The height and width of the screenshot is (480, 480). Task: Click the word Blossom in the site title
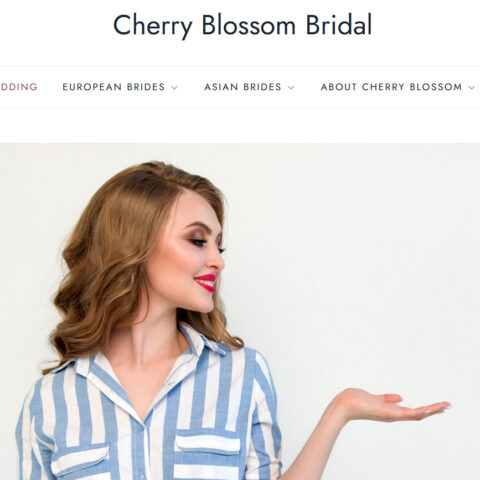[x=249, y=25]
